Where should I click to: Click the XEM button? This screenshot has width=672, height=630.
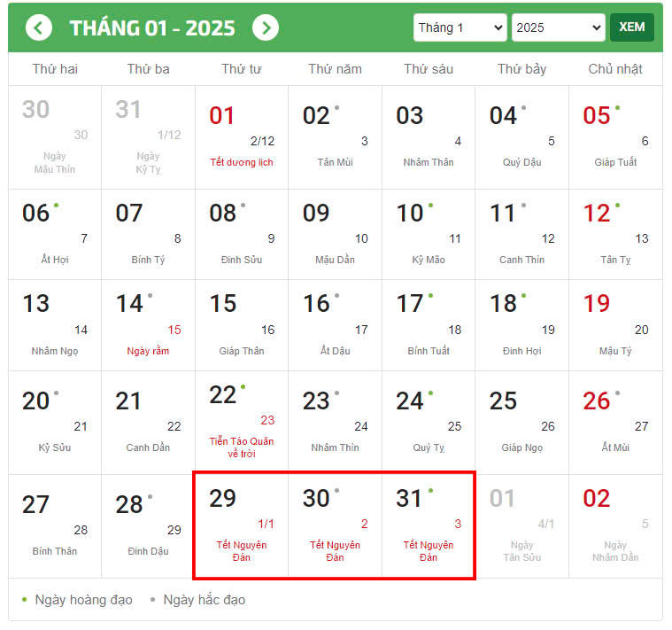[x=631, y=27]
